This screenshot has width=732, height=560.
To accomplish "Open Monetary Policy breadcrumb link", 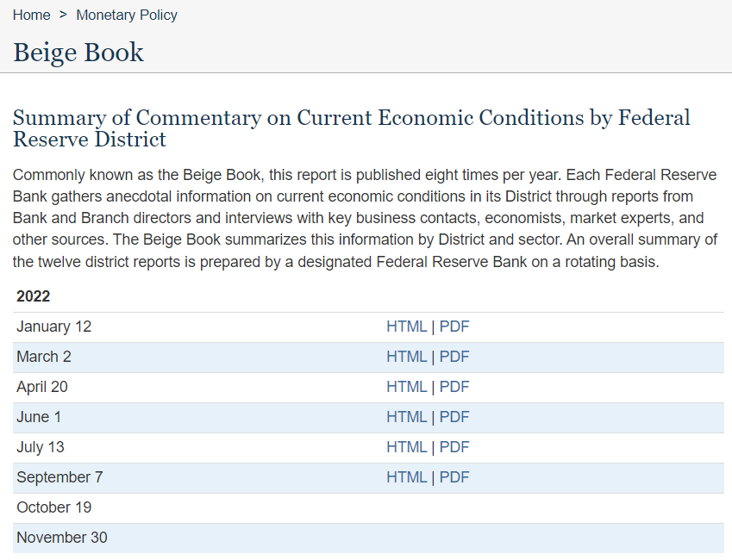I will click(127, 15).
